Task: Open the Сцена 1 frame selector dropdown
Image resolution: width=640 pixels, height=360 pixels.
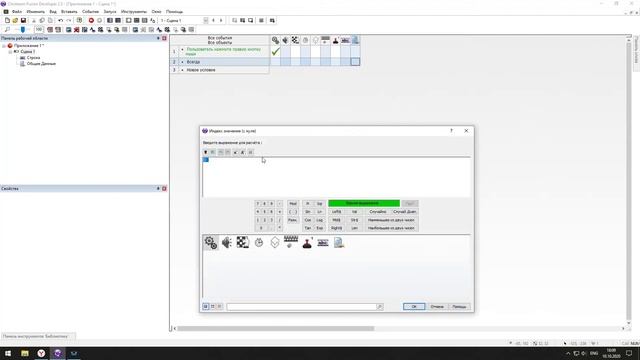Action: 206,20
